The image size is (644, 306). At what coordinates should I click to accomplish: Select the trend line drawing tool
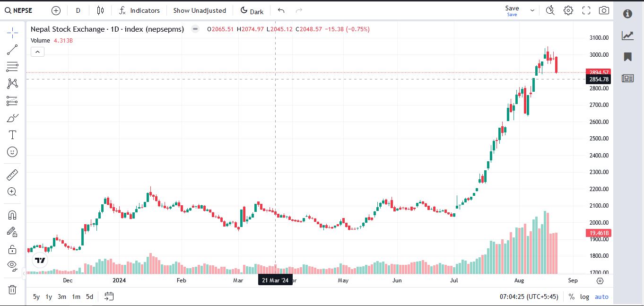click(12, 49)
